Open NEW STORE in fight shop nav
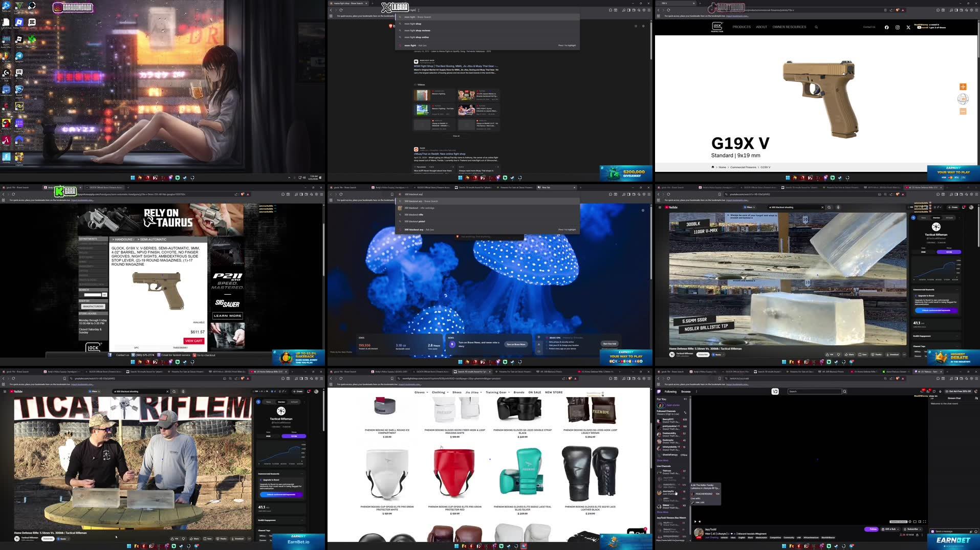Viewport: 980px width, 550px height. [554, 392]
